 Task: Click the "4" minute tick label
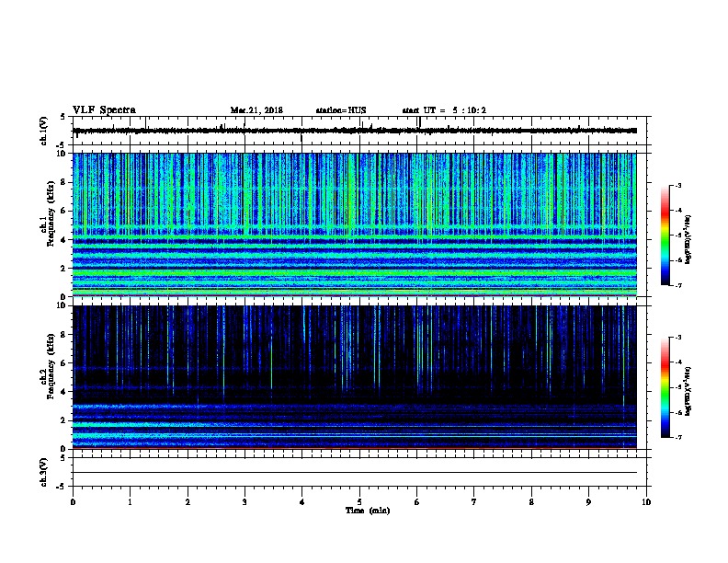click(302, 502)
